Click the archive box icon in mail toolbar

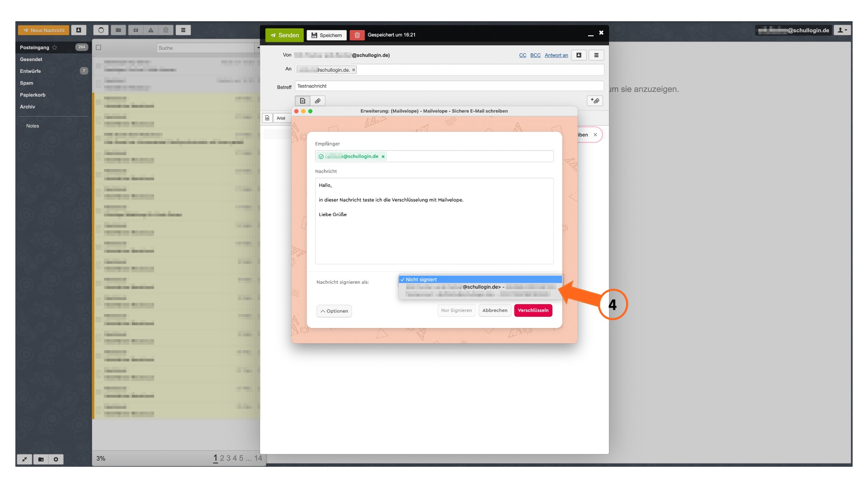click(x=136, y=30)
